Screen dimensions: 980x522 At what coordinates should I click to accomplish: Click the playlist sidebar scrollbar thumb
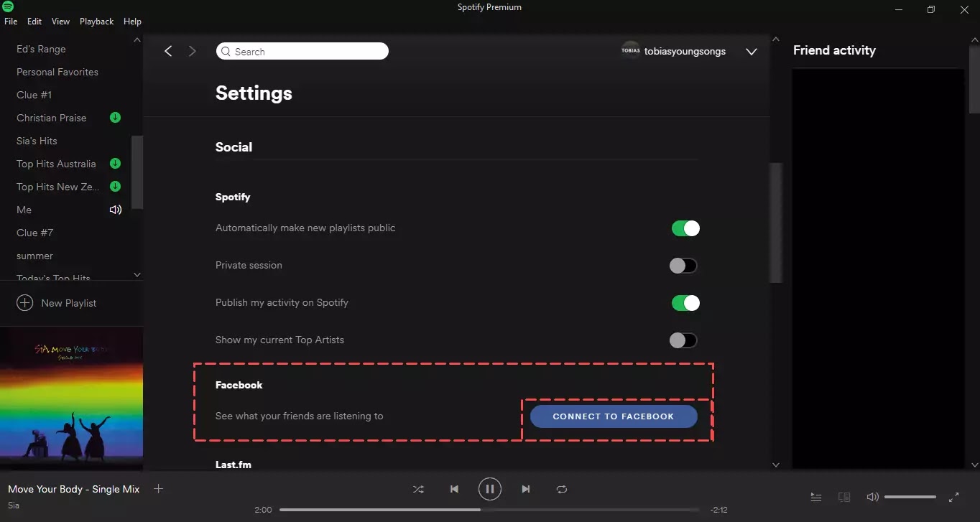(x=137, y=172)
